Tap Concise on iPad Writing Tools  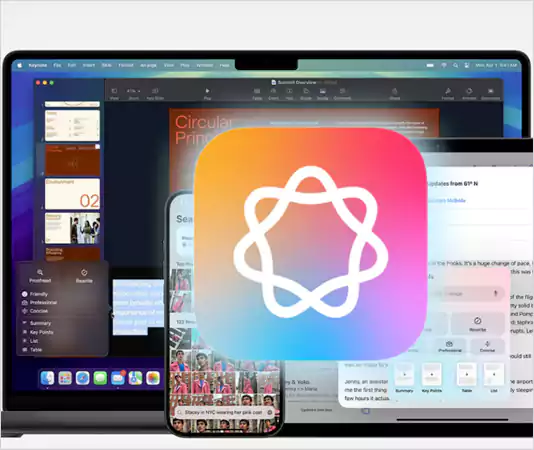[x=487, y=346]
